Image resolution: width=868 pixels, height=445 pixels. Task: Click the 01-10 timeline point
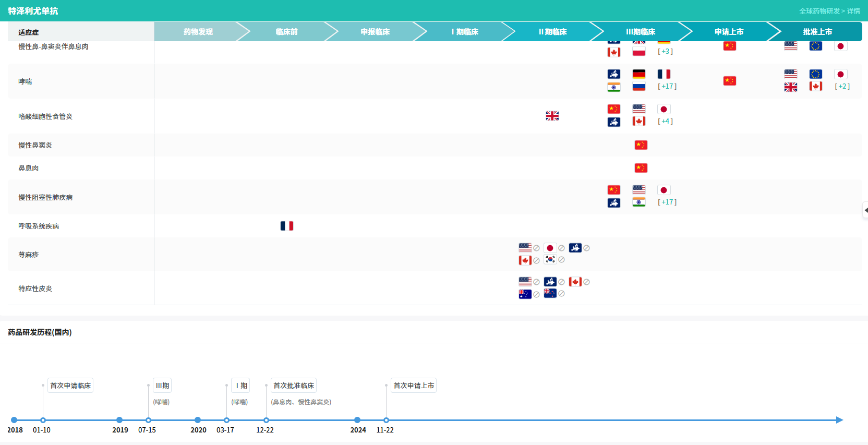pyautogui.click(x=43, y=420)
